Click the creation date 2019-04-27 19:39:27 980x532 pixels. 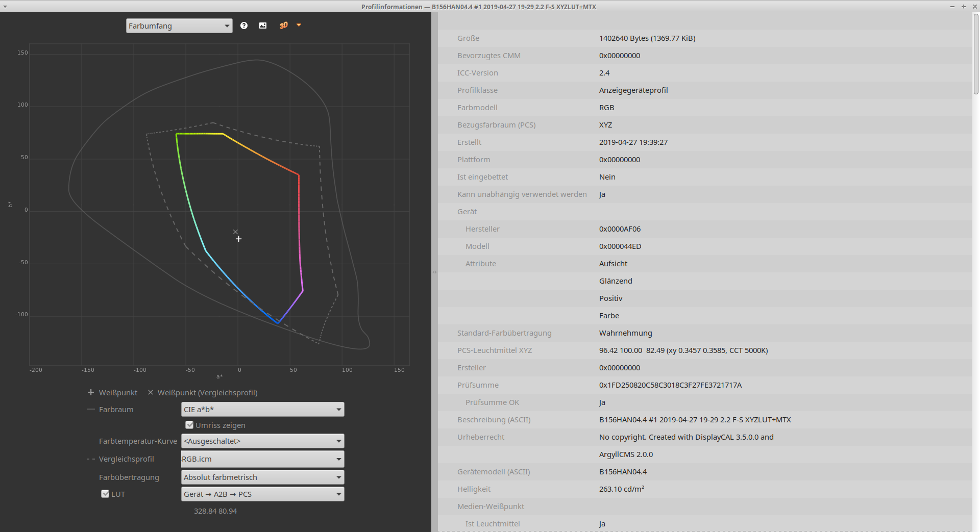pos(633,142)
